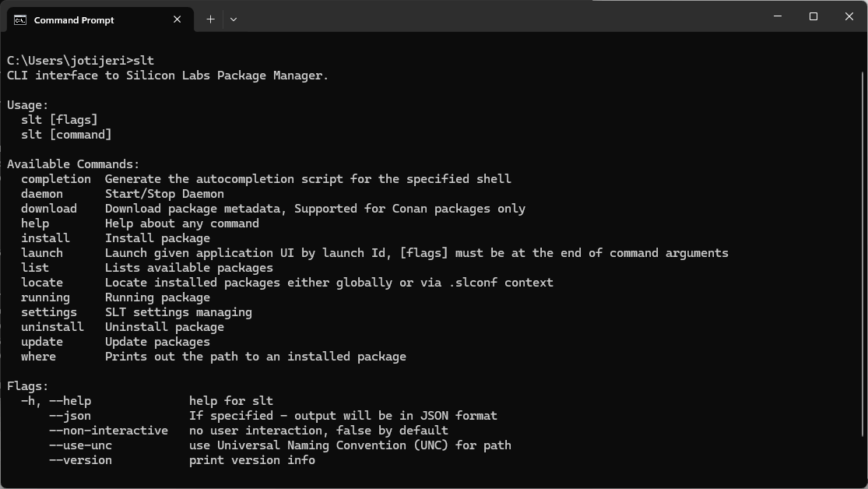Open a new tab with the plus button
Viewport: 868px width, 489px height.
[210, 19]
